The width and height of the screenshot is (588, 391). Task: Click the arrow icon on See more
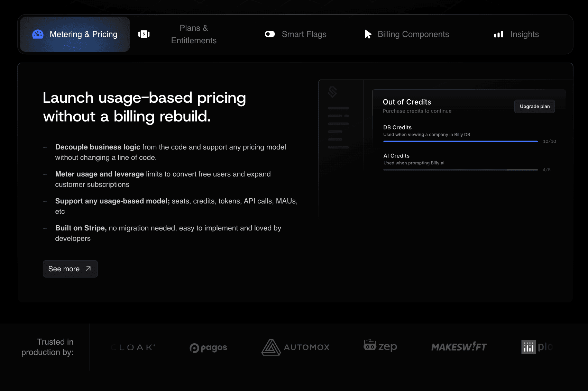(88, 269)
